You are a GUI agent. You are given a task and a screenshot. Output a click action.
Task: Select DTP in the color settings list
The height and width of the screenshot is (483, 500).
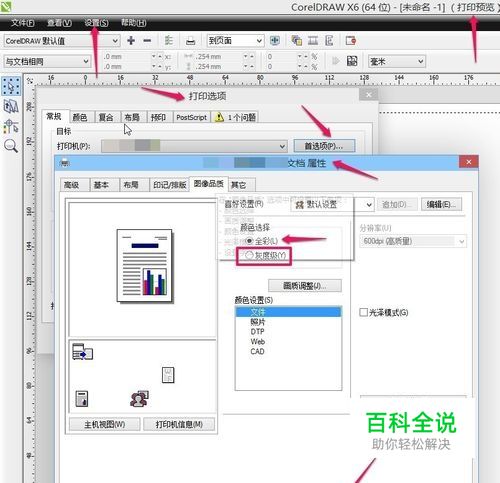[x=288, y=332]
